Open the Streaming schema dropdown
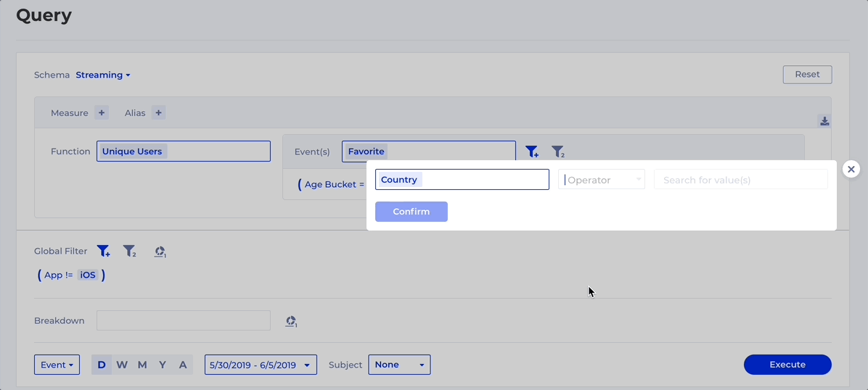The height and width of the screenshot is (390, 868). tap(103, 75)
